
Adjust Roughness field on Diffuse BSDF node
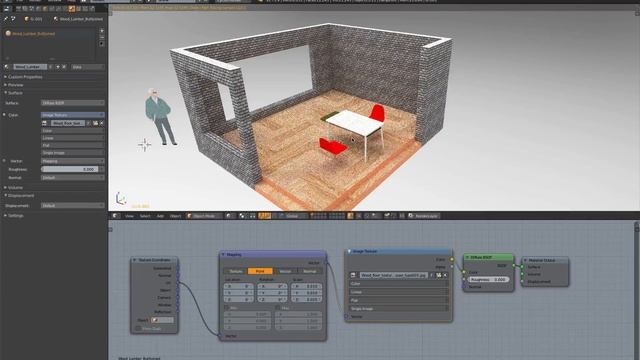coord(489,280)
